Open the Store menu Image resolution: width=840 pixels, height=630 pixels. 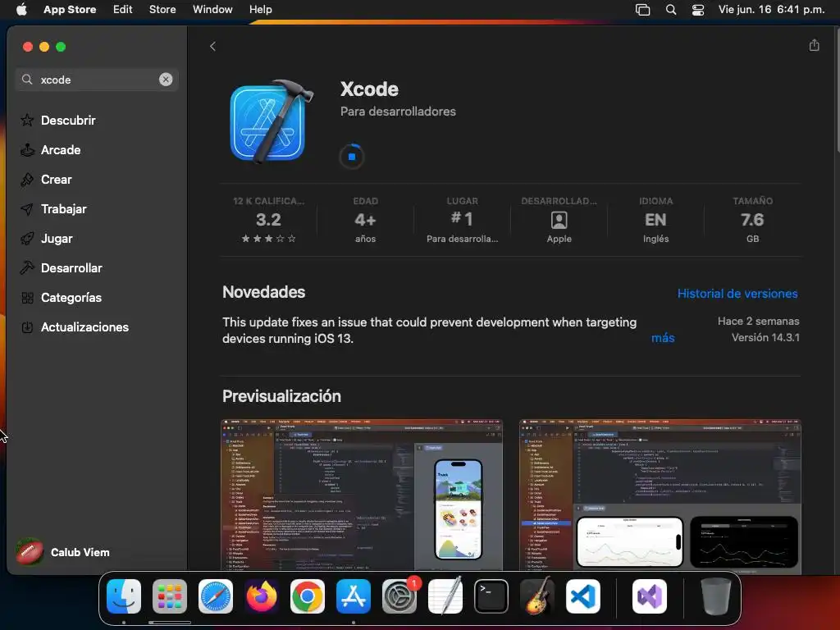click(162, 9)
